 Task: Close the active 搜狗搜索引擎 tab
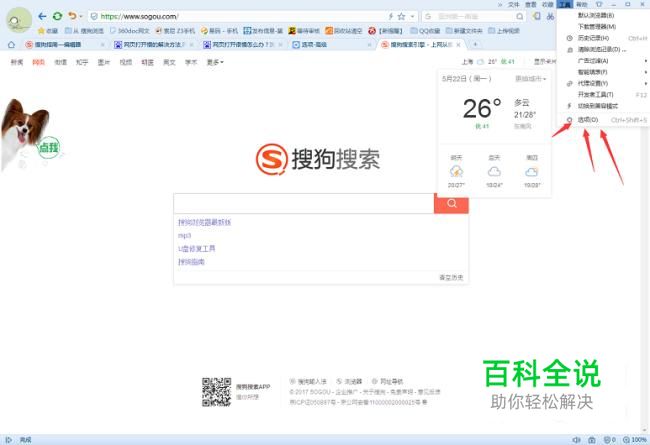[458, 44]
